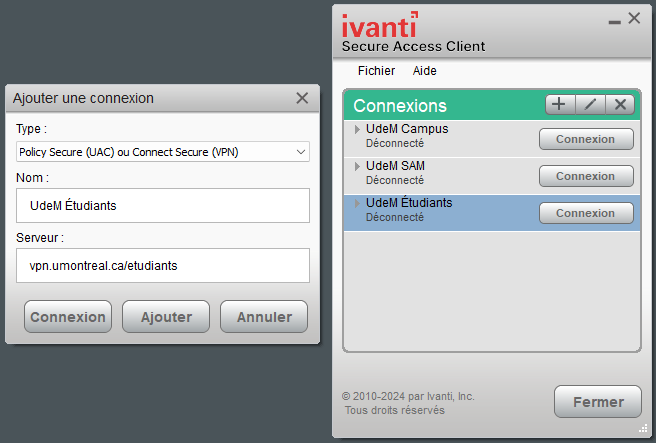Image resolution: width=656 pixels, height=443 pixels.
Task: Focus the Serveur input field
Action: [x=163, y=266]
